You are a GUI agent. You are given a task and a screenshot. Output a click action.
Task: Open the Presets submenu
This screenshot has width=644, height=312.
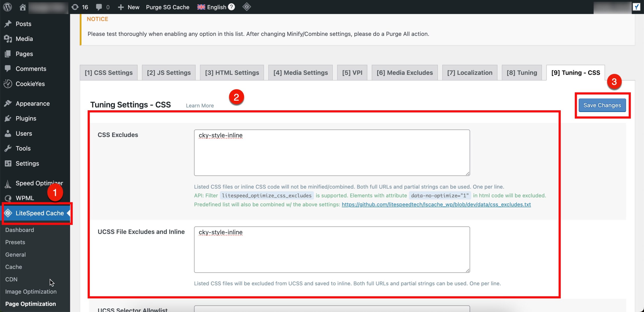15,242
